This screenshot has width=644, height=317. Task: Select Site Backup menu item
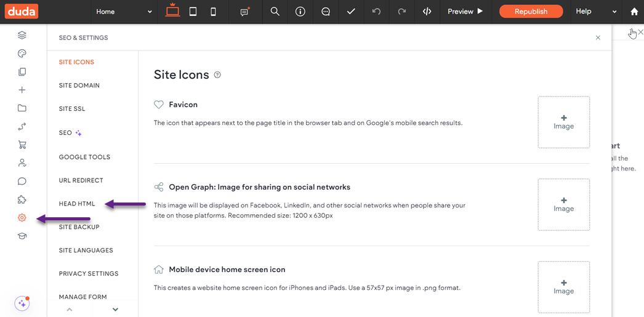coord(79,227)
